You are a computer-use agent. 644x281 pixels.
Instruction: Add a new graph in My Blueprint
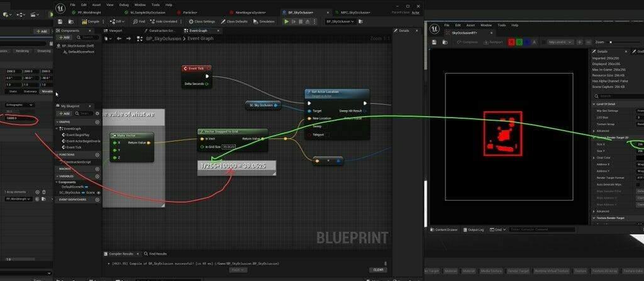tap(97, 122)
